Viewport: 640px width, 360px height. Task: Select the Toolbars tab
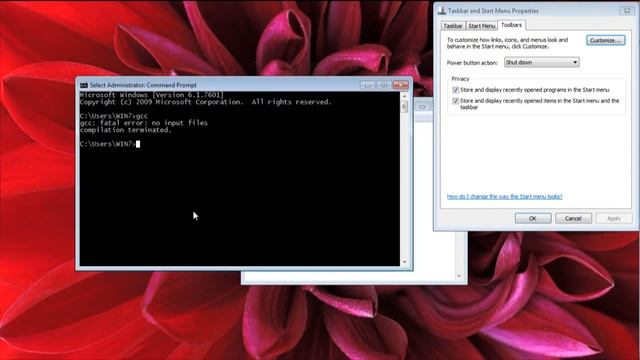511,25
